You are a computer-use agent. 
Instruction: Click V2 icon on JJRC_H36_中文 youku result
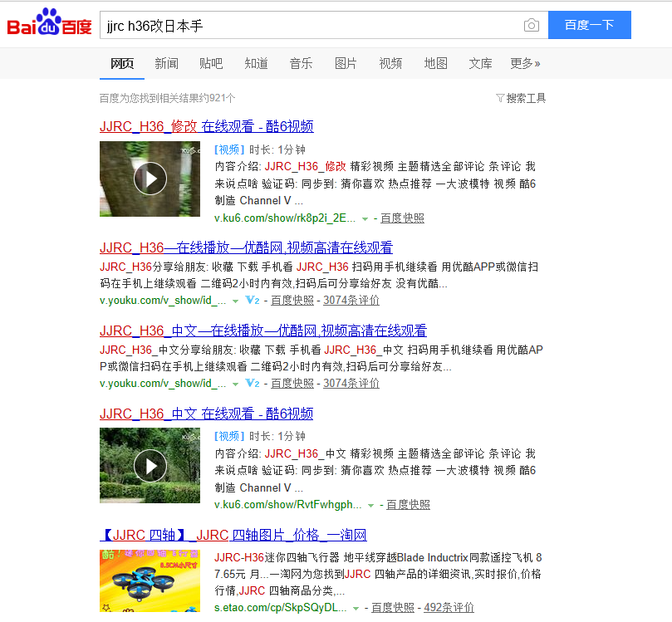(x=252, y=384)
